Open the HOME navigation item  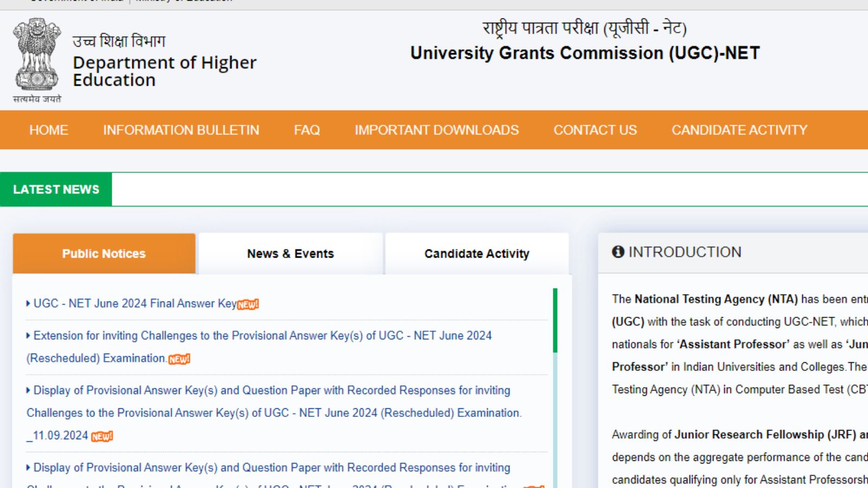48,130
